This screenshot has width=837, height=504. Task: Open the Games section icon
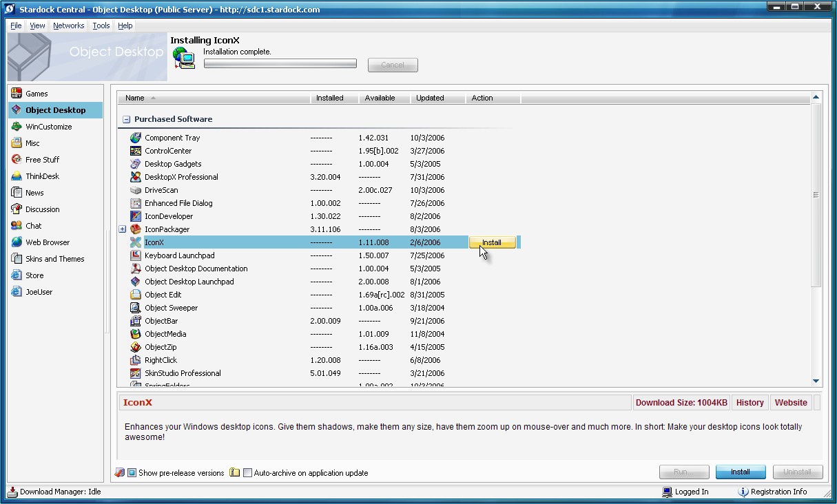click(x=17, y=94)
